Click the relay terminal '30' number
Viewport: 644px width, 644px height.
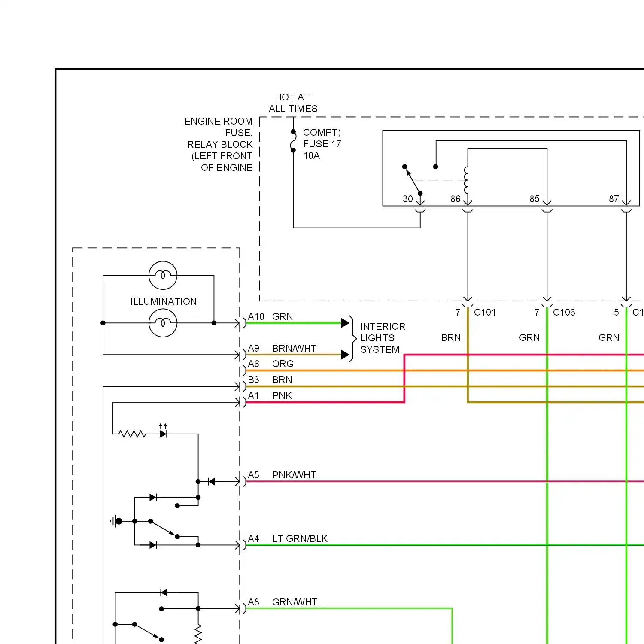(x=407, y=199)
